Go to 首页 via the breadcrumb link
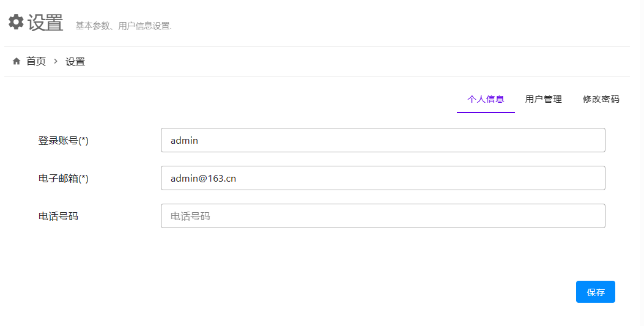644x326 pixels. [36, 61]
